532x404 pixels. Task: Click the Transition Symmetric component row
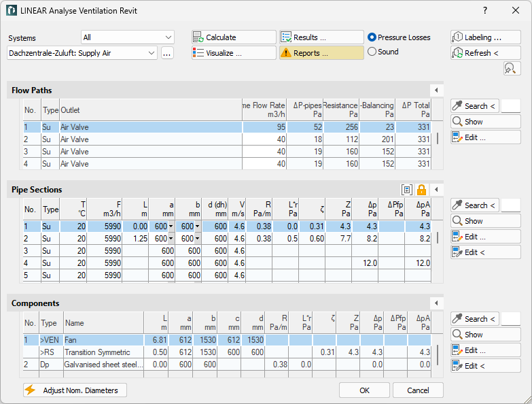(227, 352)
